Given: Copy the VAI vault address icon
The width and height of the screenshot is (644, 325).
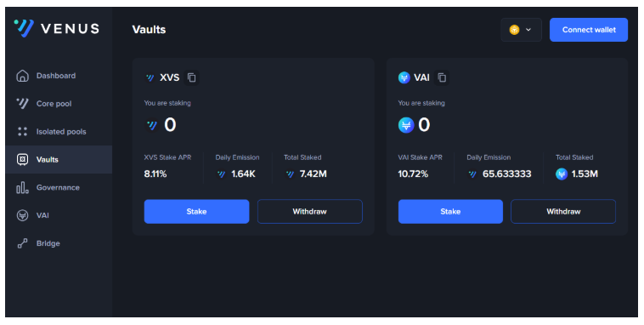Looking at the screenshot, I should pos(442,77).
